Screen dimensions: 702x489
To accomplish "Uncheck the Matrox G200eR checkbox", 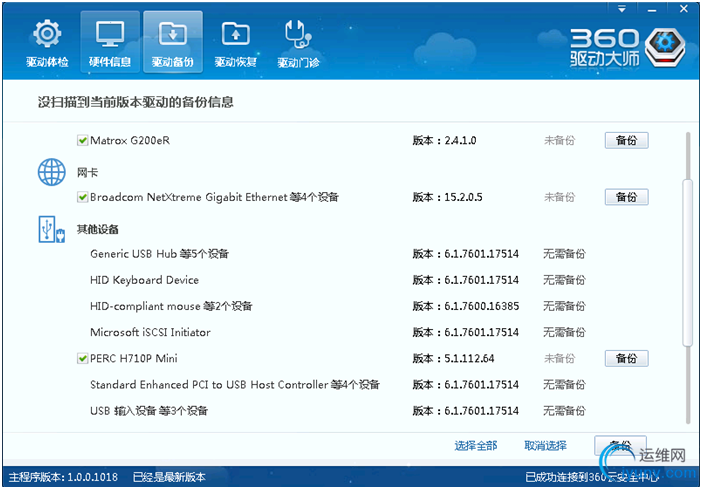I will [x=82, y=141].
